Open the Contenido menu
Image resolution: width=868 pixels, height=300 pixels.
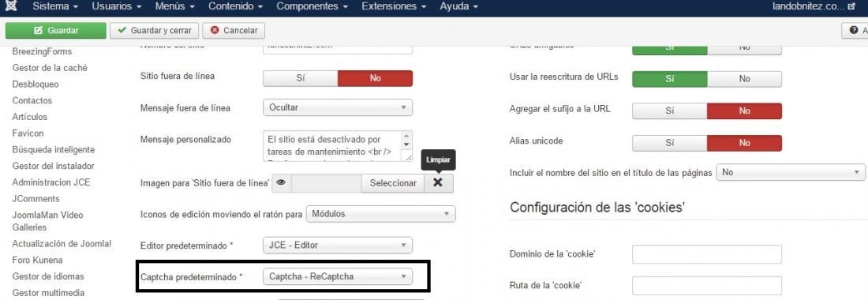click(x=235, y=6)
